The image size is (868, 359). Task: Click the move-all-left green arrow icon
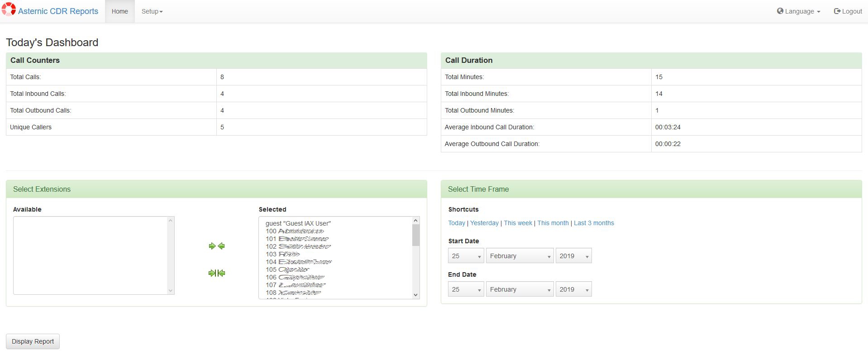(x=222, y=273)
